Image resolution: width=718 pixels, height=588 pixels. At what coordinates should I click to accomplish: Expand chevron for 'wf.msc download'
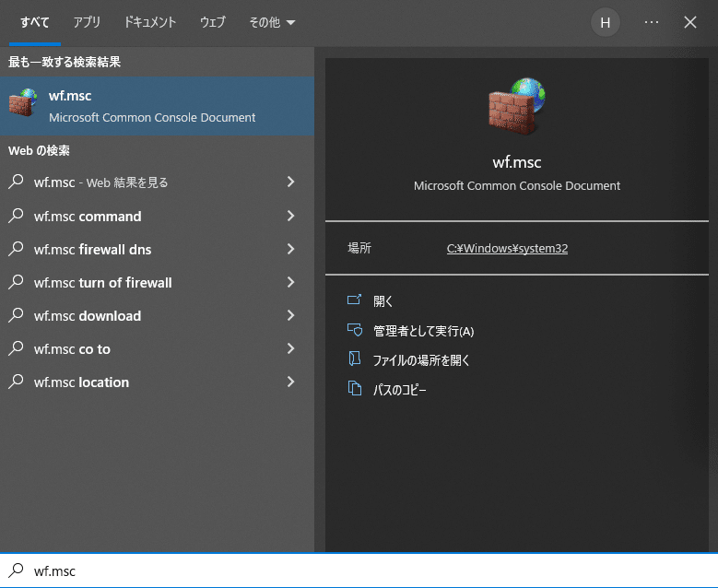(290, 315)
